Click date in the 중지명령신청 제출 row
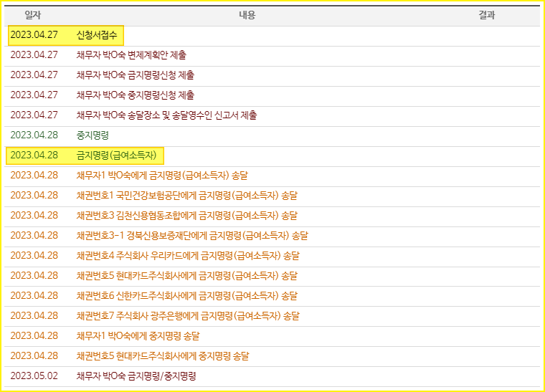Image resolution: width=545 pixels, height=392 pixels. (x=34, y=95)
